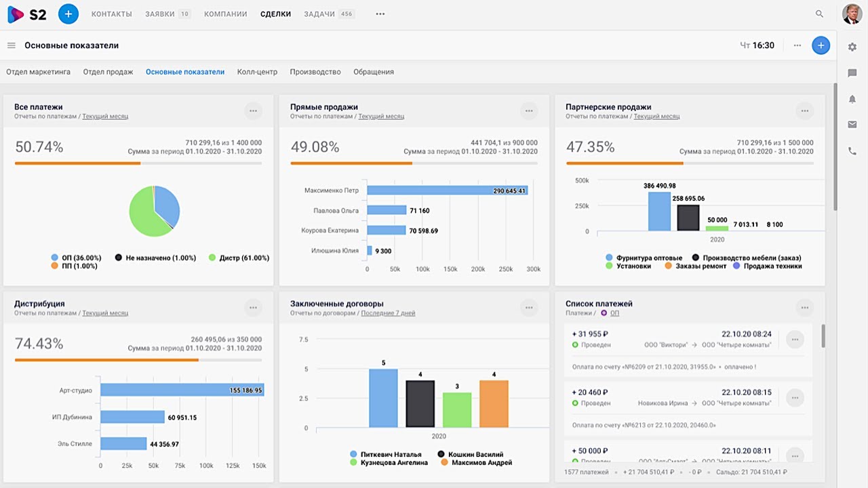The height and width of the screenshot is (488, 868).
Task: Open notifications bell icon in right sidebar
Action: (852, 99)
